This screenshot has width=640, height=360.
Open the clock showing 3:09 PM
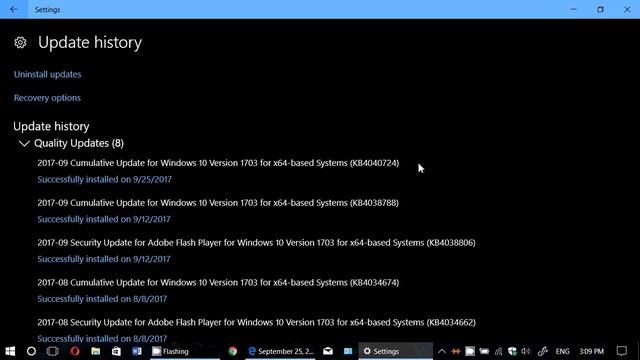[x=591, y=351]
